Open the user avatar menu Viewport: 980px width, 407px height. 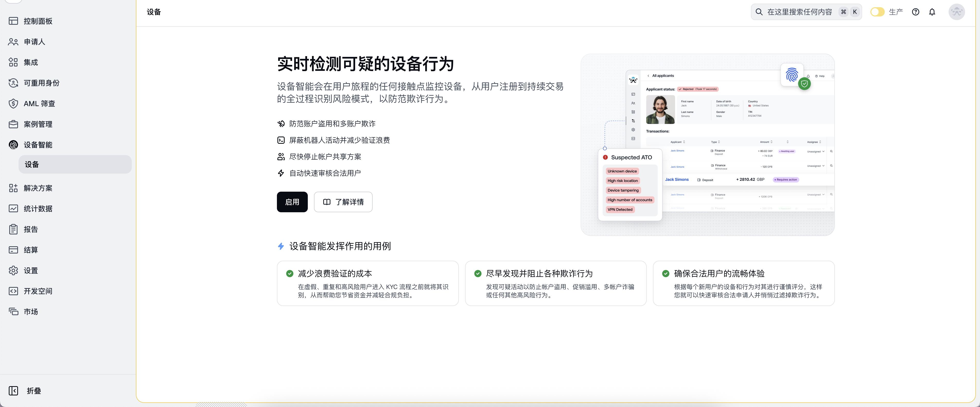957,12
